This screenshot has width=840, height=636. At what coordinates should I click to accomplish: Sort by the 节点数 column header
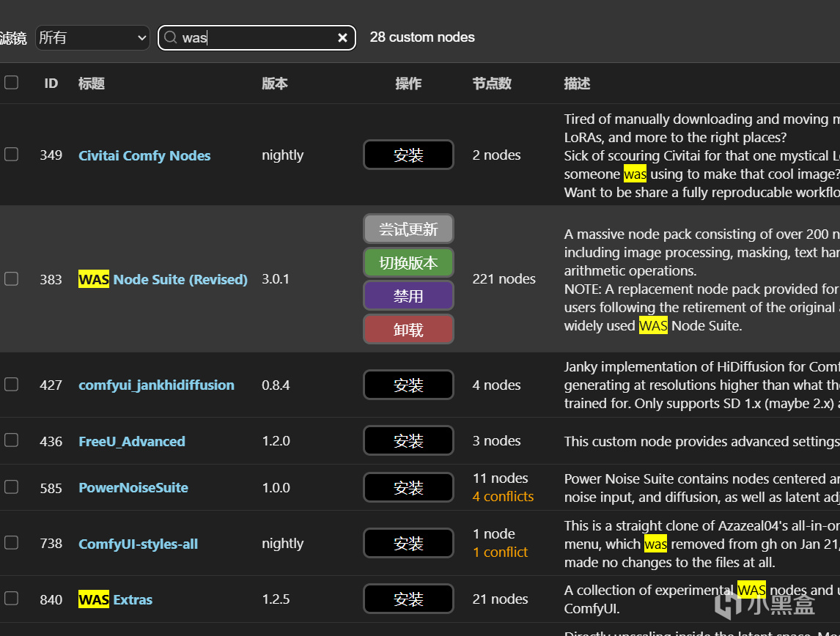(x=492, y=84)
